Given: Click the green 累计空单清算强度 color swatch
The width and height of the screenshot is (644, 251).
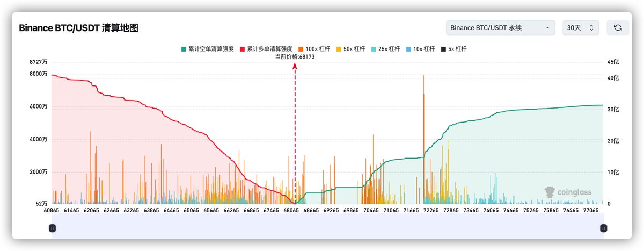Looking at the screenshot, I should [184, 49].
